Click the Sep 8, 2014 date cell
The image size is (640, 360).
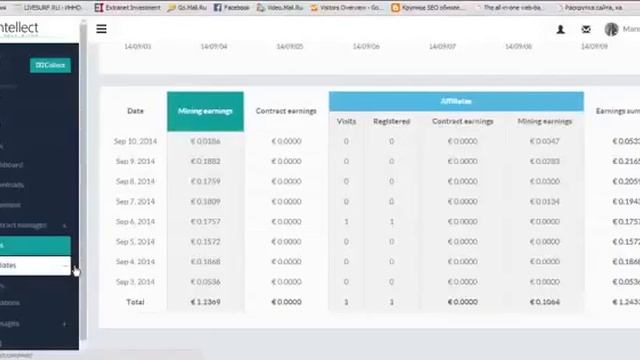coord(135,181)
